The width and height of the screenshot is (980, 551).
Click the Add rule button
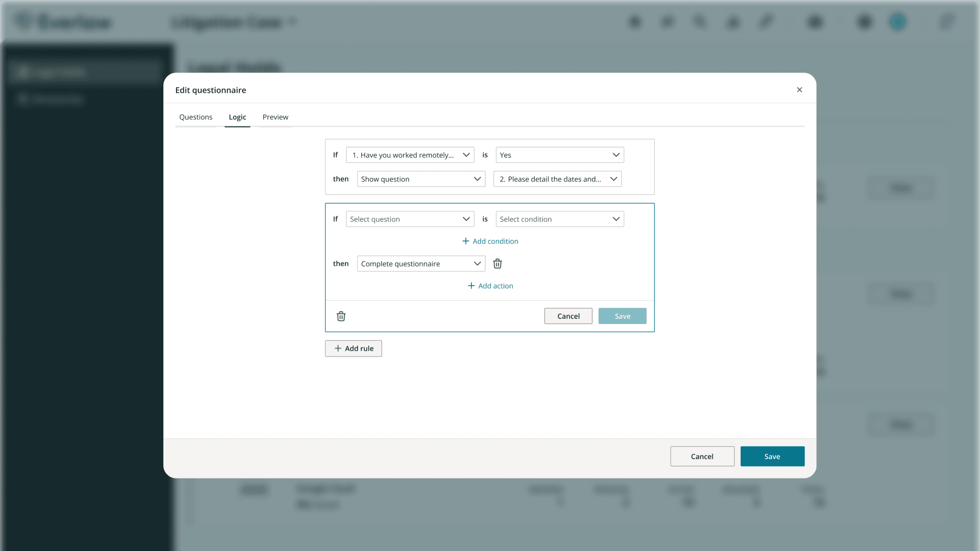[353, 348]
